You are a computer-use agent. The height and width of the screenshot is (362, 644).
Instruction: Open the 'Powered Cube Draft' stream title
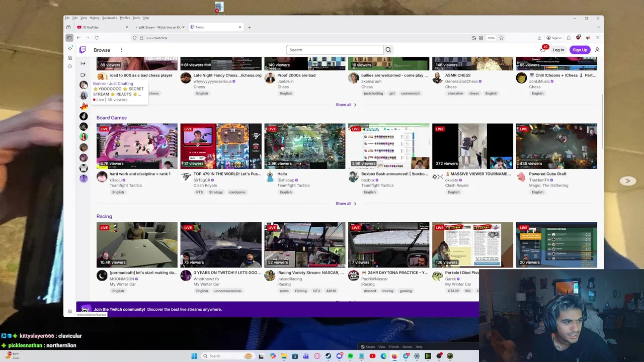click(x=547, y=174)
